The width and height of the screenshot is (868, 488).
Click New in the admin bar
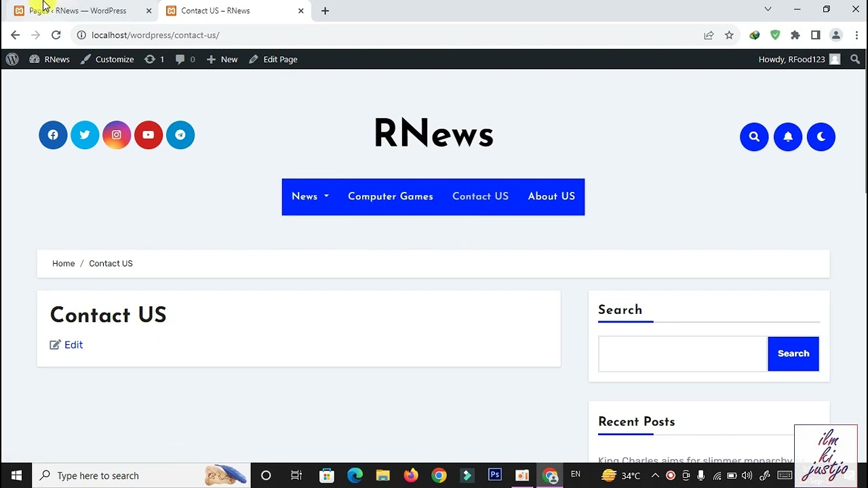point(222,59)
